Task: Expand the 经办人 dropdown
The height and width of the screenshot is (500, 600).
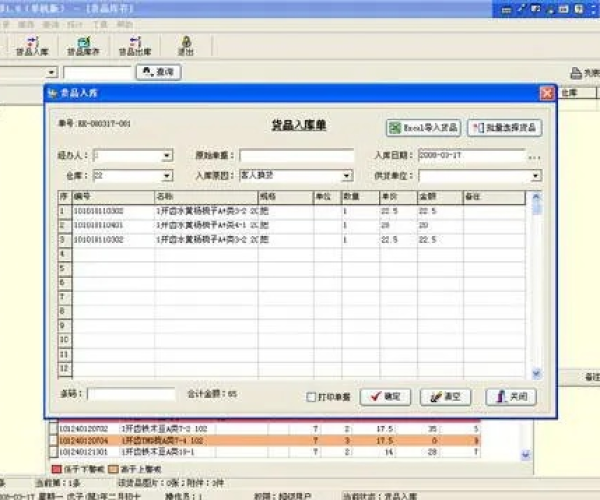Action: coord(167,155)
